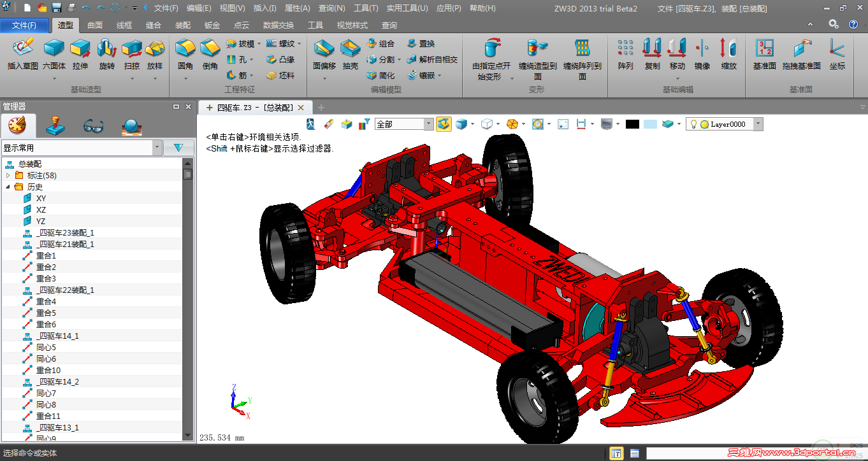Toggle the highlighted status bar icon

pyautogui.click(x=616, y=453)
